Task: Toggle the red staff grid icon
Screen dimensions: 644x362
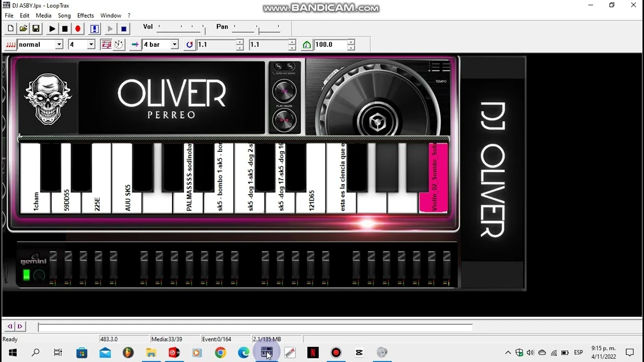Action: pyautogui.click(x=106, y=45)
